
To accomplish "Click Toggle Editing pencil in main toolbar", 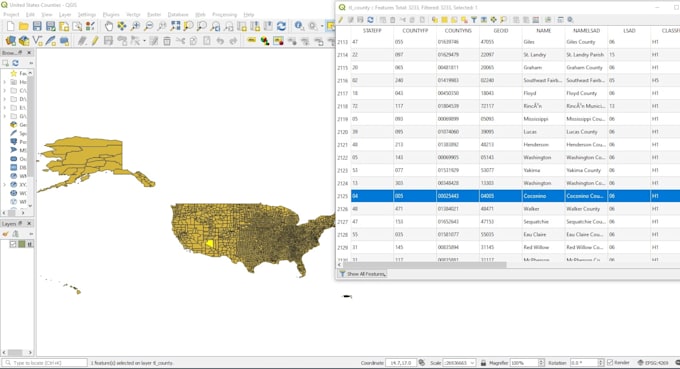I will click(95, 41).
